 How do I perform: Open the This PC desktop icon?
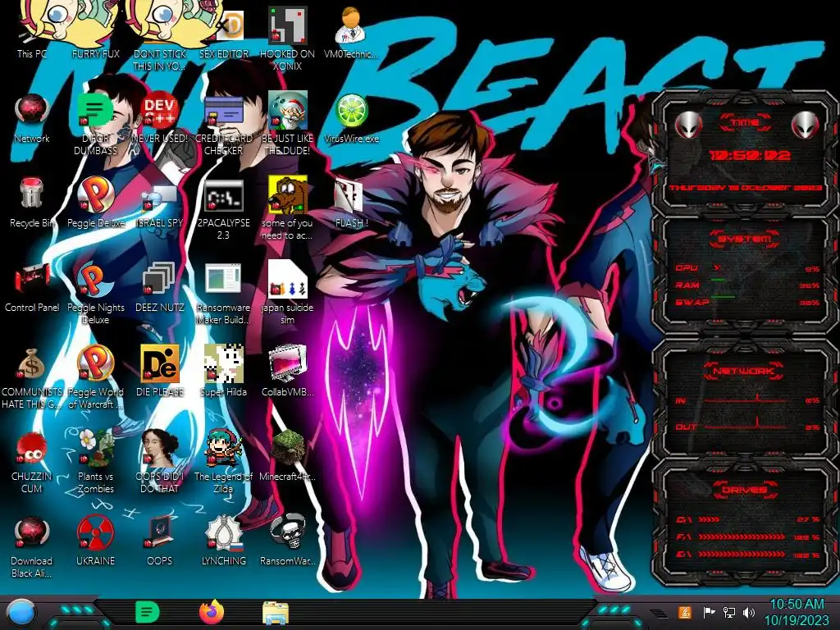pos(32,32)
